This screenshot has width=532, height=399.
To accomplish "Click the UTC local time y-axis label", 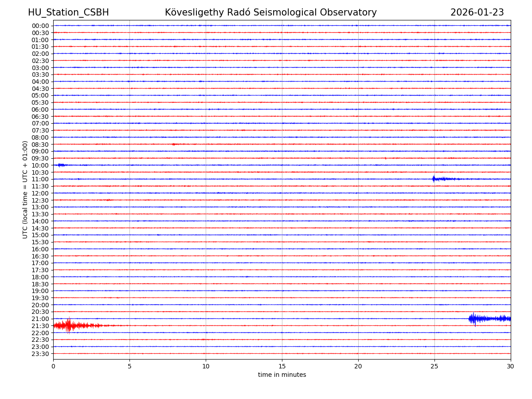I will click(25, 189).
